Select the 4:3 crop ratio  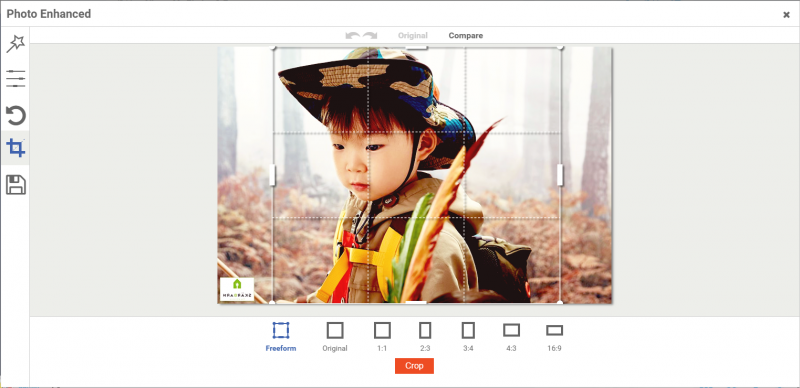pyautogui.click(x=511, y=336)
